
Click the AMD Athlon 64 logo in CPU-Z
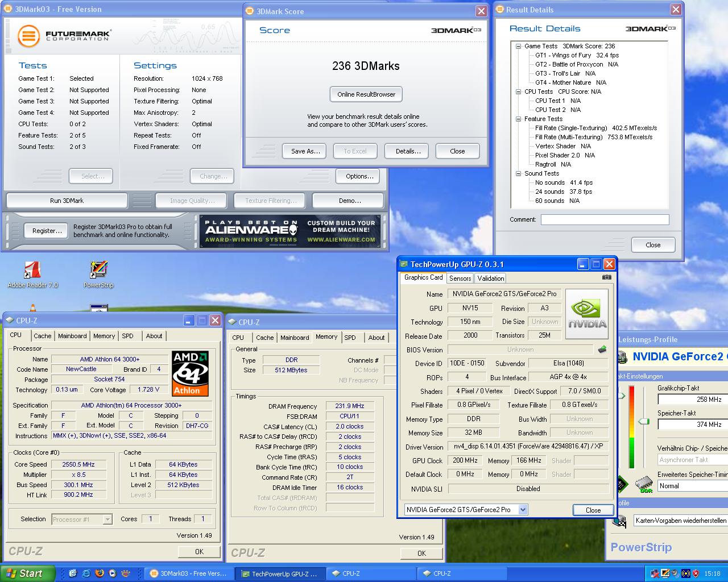[190, 373]
